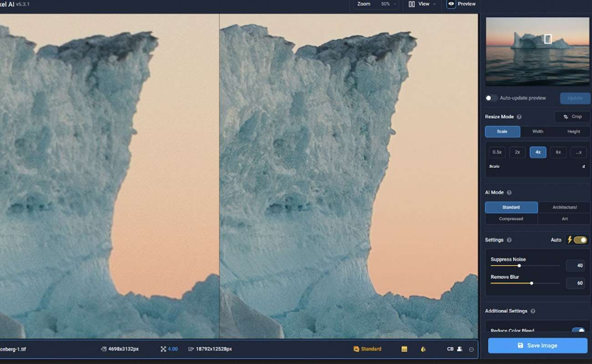Viewport: 592px width, 364px height.
Task: Click the Settings help question icon
Action: click(509, 240)
